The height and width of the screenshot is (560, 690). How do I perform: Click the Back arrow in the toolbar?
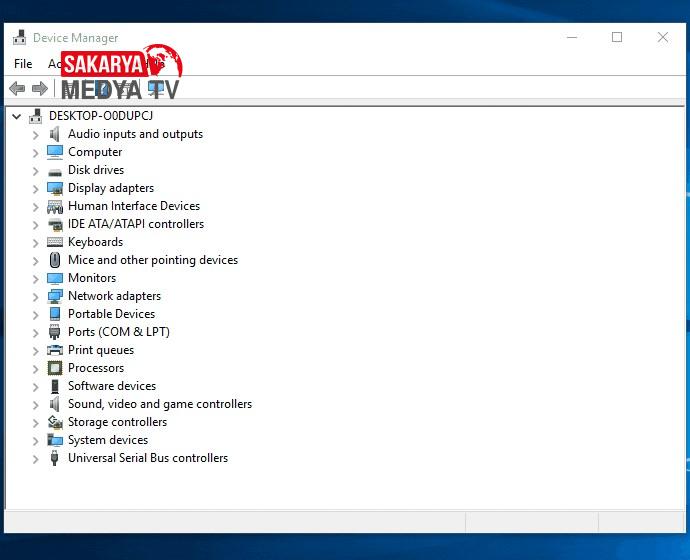[17, 89]
